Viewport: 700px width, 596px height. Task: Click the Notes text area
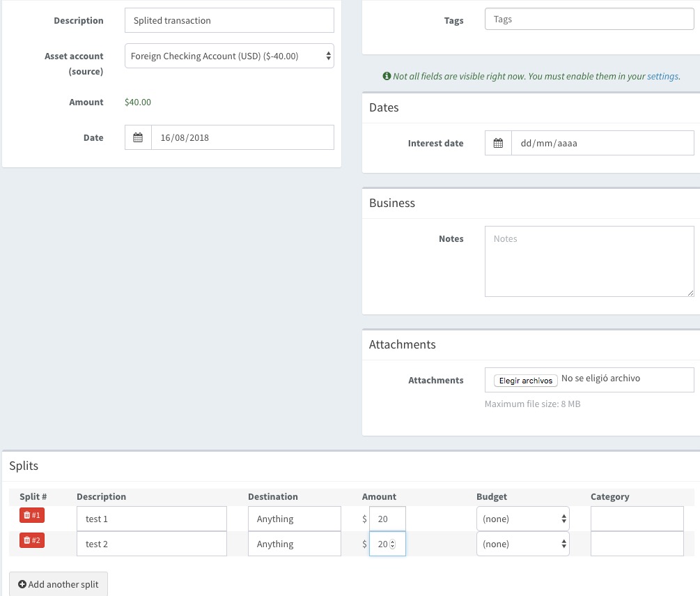click(x=589, y=261)
